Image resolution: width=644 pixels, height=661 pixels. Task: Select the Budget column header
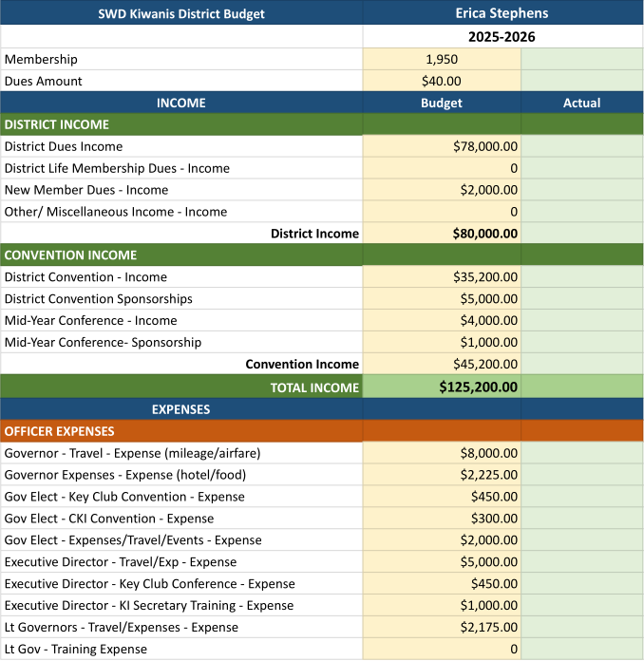tap(442, 103)
